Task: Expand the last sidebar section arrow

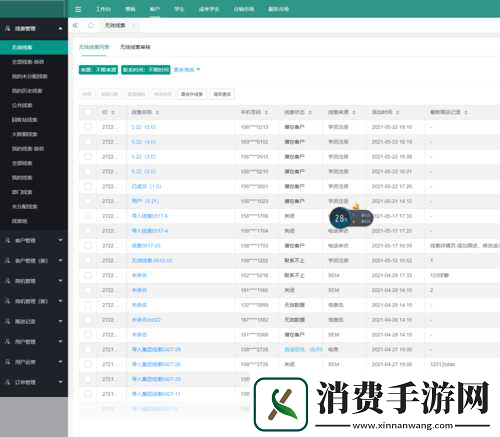Action: (60, 382)
